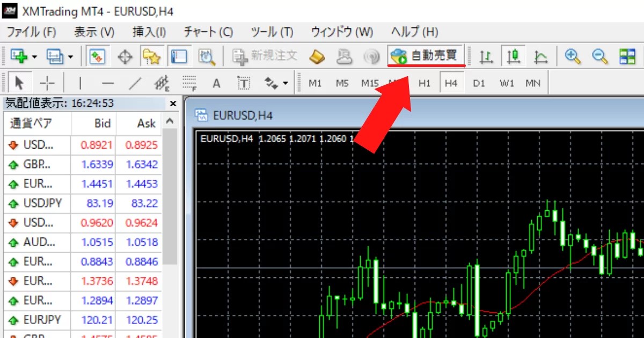This screenshot has width=644, height=338.
Task: Select the USDJPY row in market watch
Action: coord(83,203)
